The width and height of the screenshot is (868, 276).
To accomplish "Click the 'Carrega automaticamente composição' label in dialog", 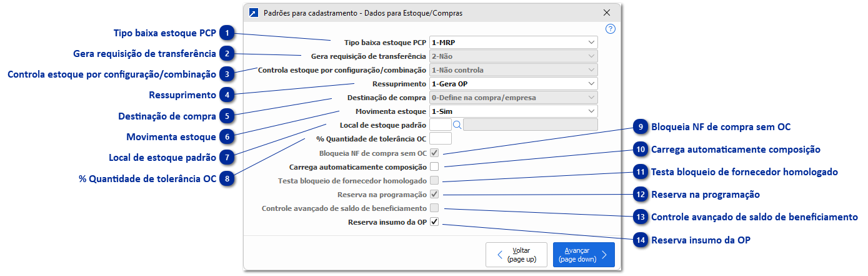I will point(358,167).
